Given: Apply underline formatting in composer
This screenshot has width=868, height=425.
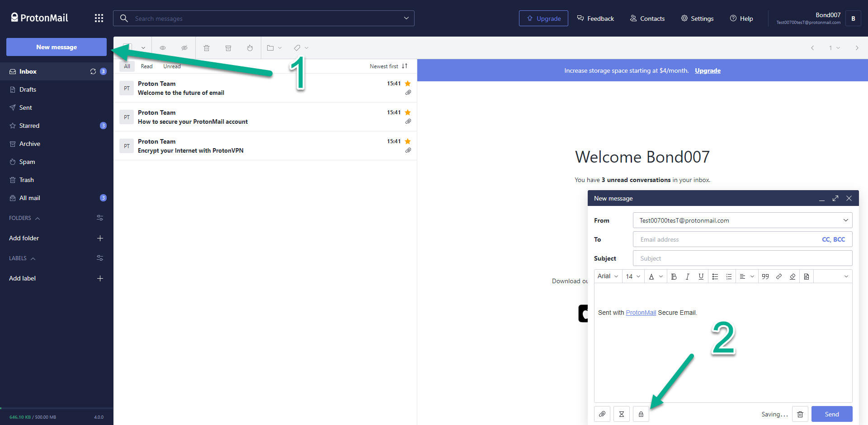Looking at the screenshot, I should pos(701,276).
